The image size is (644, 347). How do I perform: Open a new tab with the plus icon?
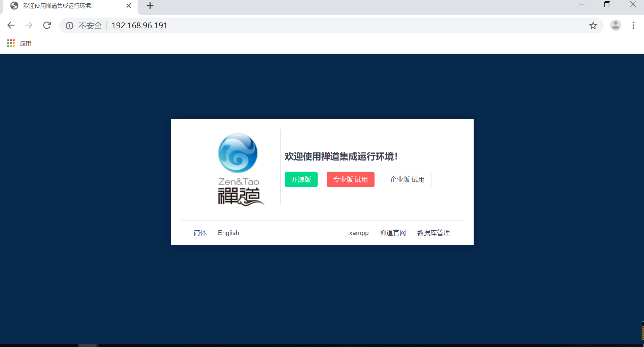point(150,6)
